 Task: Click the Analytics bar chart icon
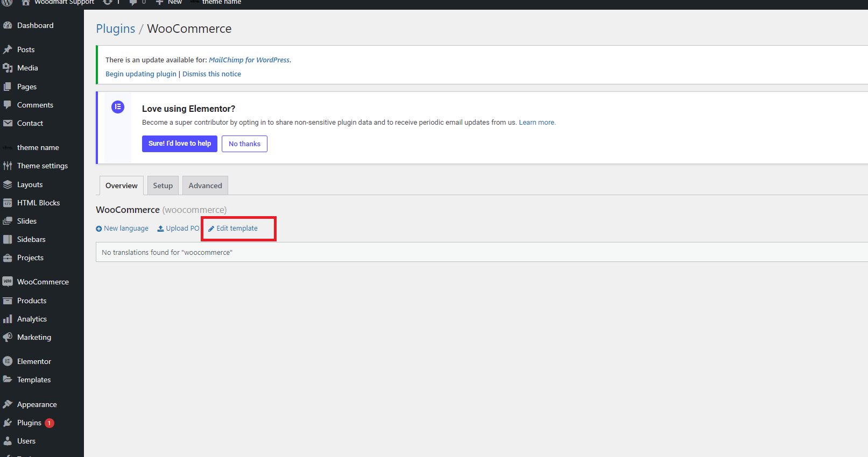tap(8, 319)
